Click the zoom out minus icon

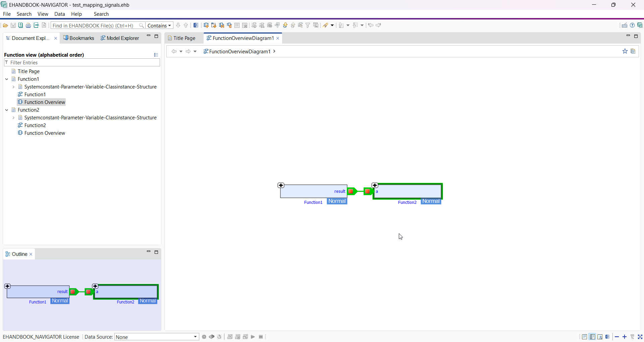tap(617, 337)
